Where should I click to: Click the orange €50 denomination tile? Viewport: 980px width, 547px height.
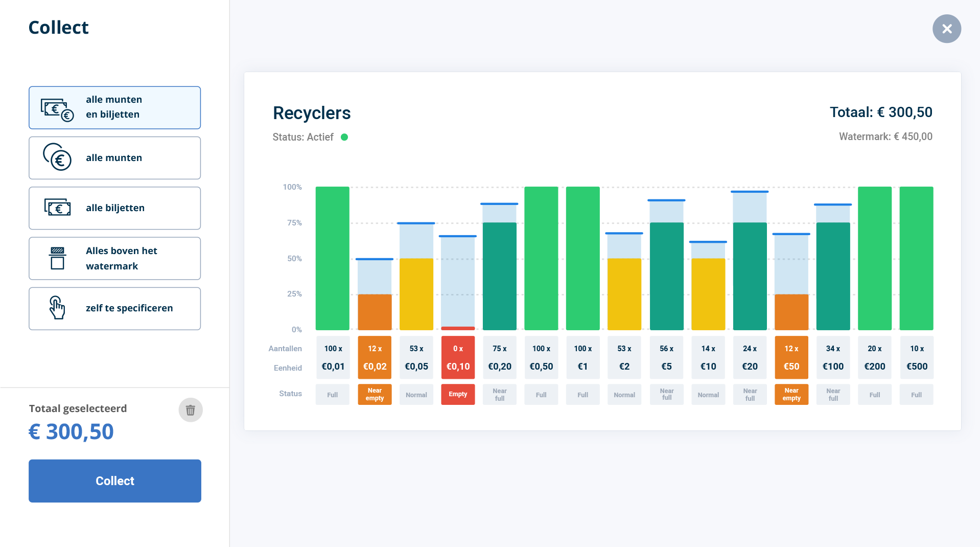pyautogui.click(x=791, y=357)
